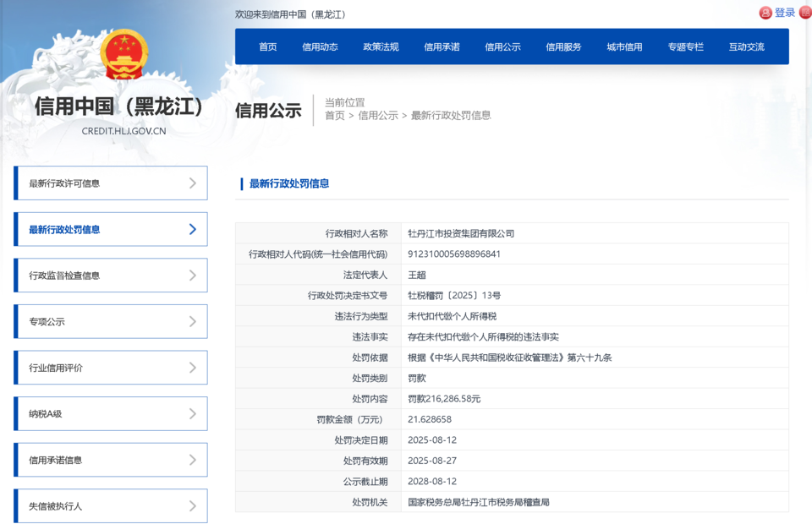Click the arrow icon on 纳税A级

click(193, 413)
